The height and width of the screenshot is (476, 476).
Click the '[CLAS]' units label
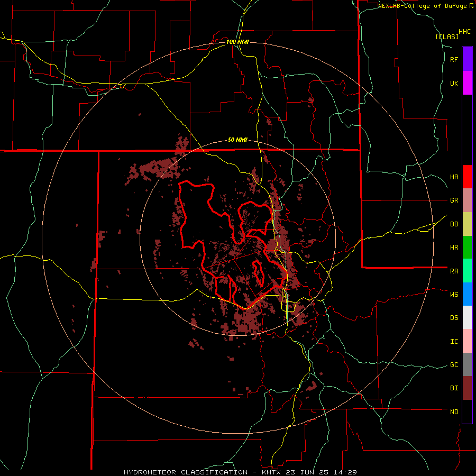[x=447, y=37]
